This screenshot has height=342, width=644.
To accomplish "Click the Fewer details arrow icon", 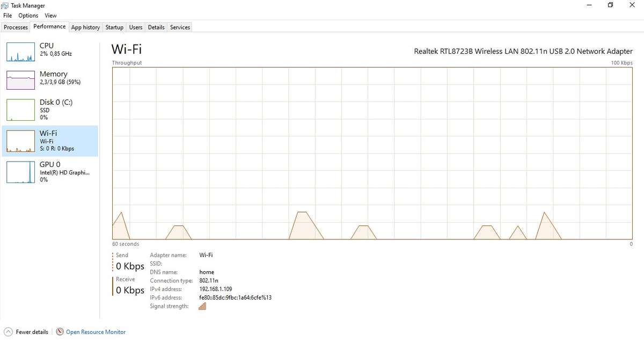I will point(8,332).
